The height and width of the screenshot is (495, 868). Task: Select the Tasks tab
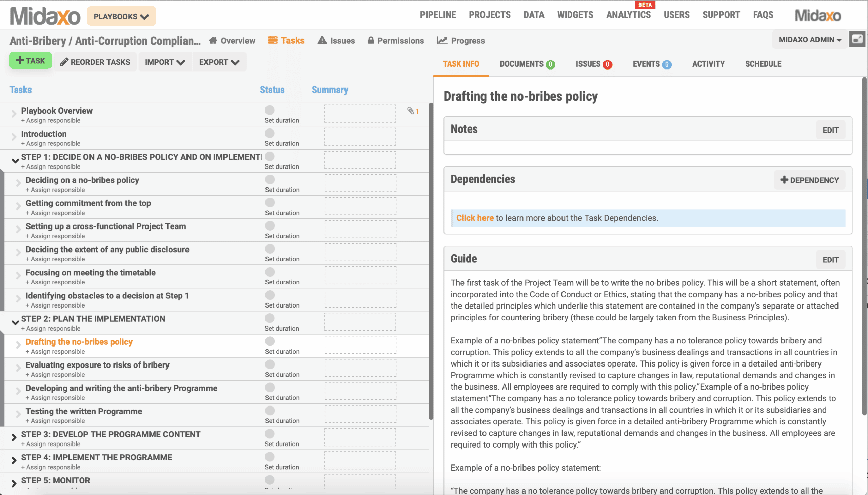pyautogui.click(x=286, y=40)
